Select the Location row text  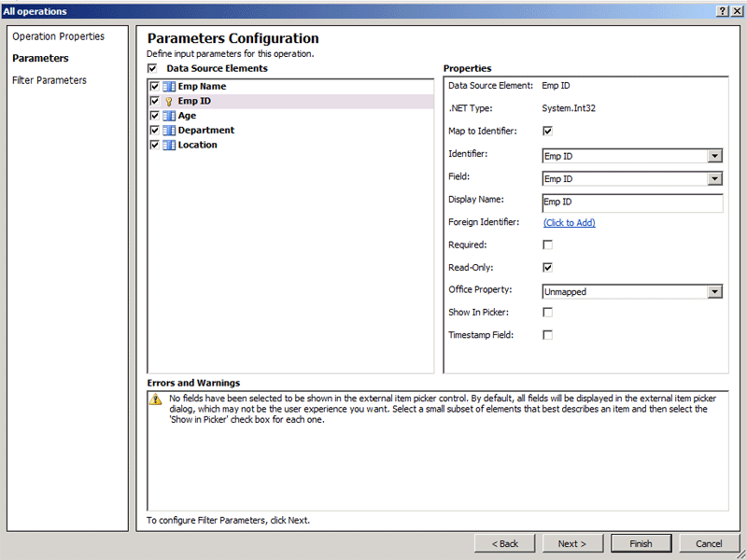197,146
